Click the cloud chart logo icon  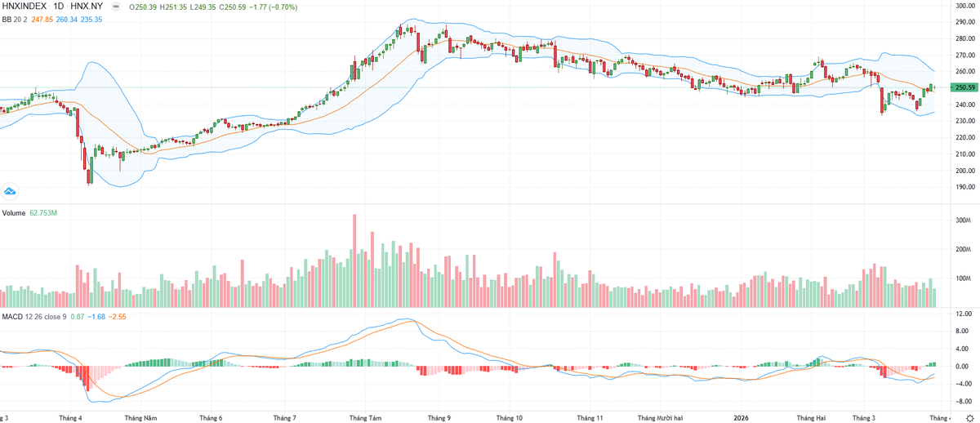(11, 191)
